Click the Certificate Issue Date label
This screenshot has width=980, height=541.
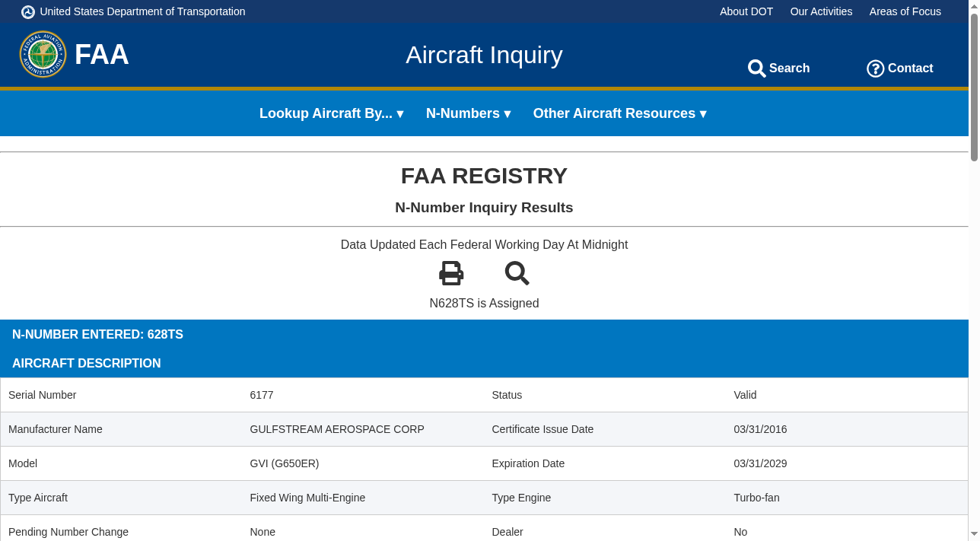[x=542, y=429]
